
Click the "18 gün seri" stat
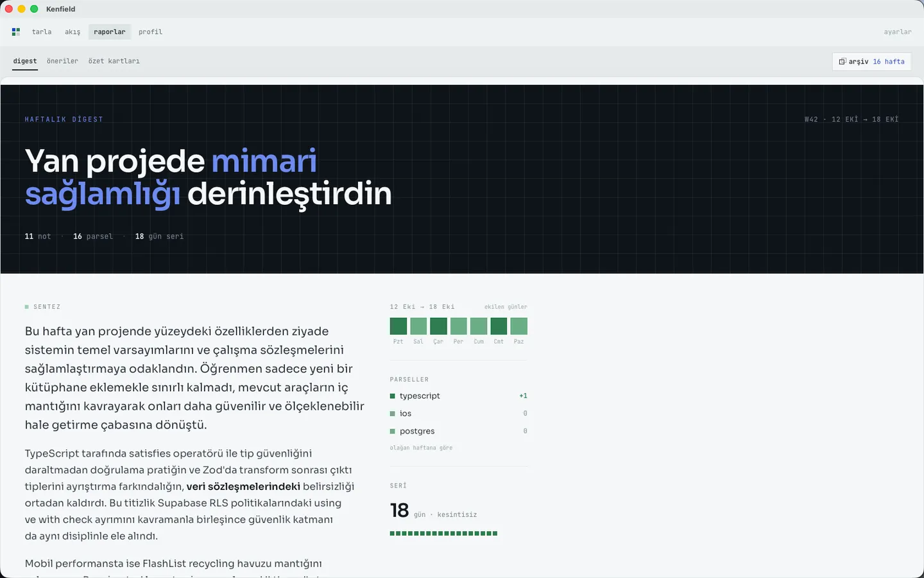(x=159, y=236)
